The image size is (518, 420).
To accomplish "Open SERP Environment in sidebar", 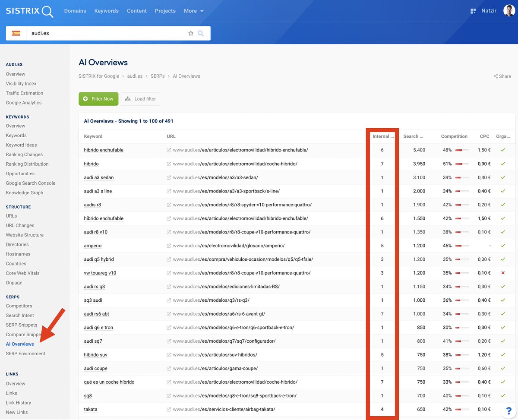I will point(25,354).
